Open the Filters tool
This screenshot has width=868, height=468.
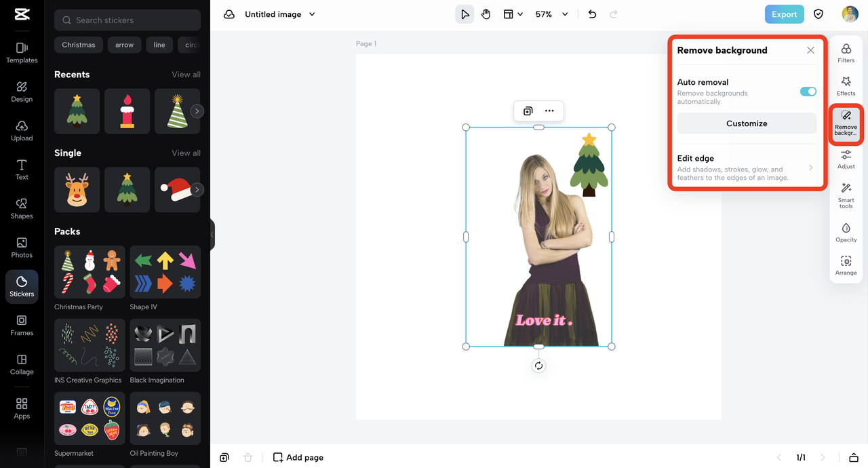(846, 53)
